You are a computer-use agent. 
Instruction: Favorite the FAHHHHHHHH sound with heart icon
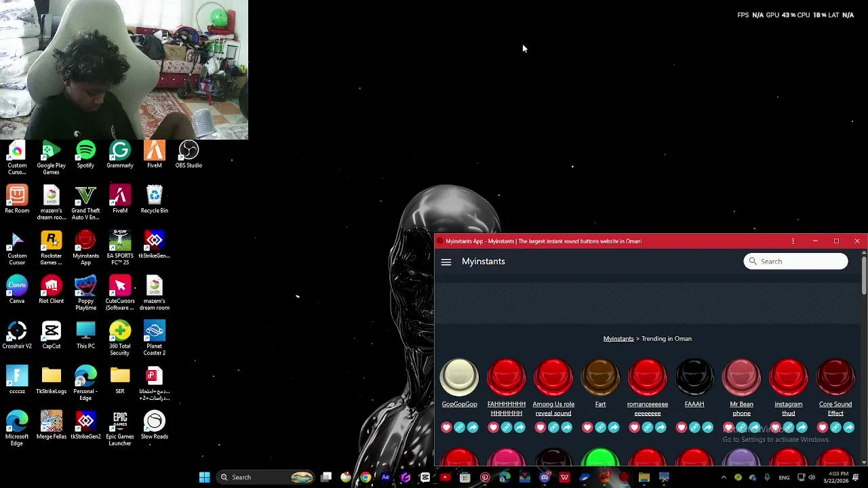point(493,427)
